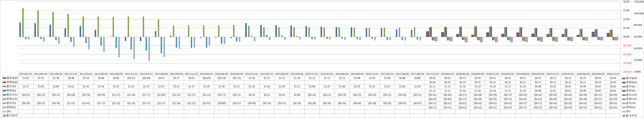Screen dimensions: 644x118
Task: Click the $1.00 BVPS cell for 2017/03/31
Action: pyautogui.click(x=387, y=78)
